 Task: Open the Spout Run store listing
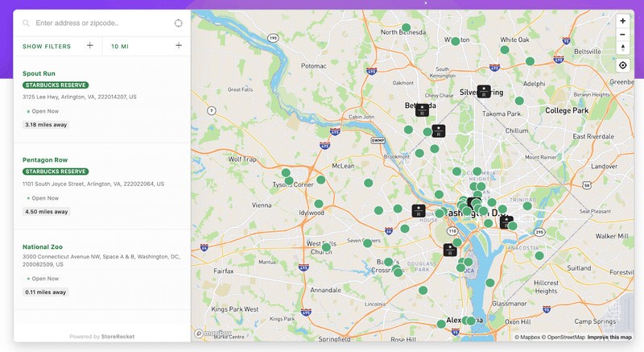pyautogui.click(x=39, y=73)
